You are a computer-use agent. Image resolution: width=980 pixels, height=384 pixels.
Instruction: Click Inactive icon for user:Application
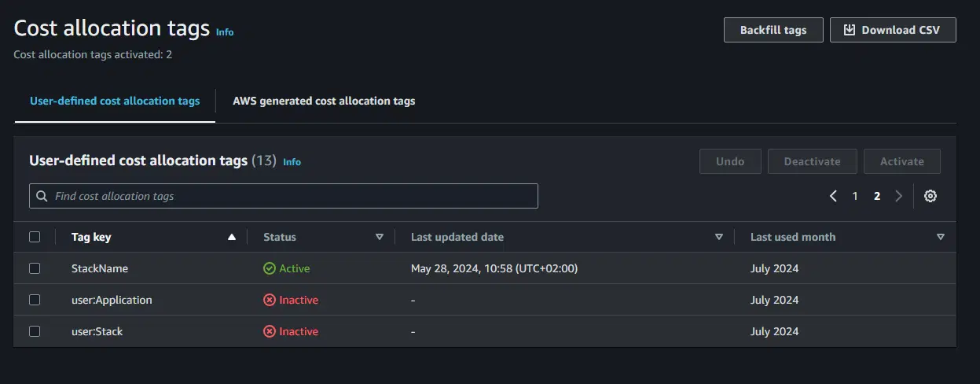270,300
